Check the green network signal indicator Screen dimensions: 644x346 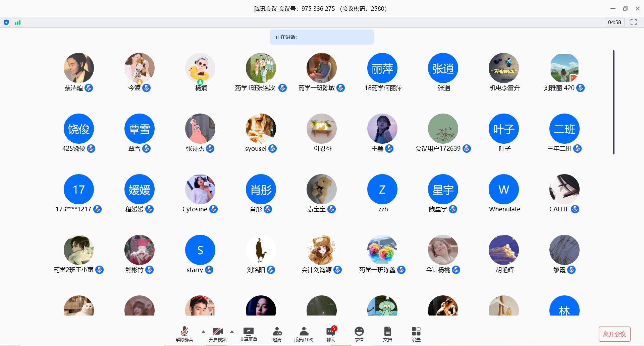tap(18, 22)
